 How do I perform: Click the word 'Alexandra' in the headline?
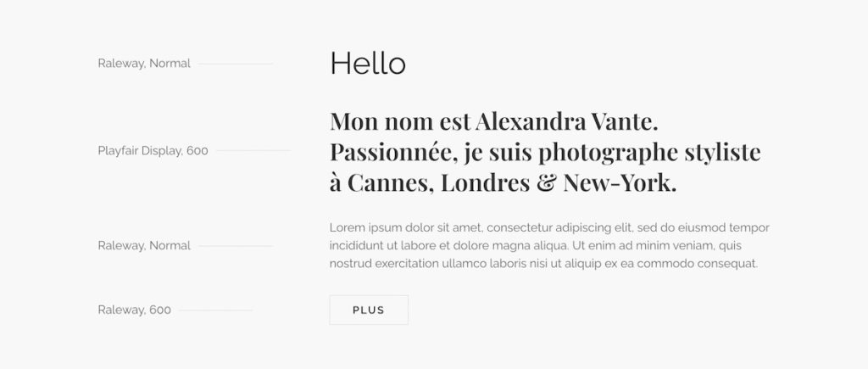(x=531, y=121)
